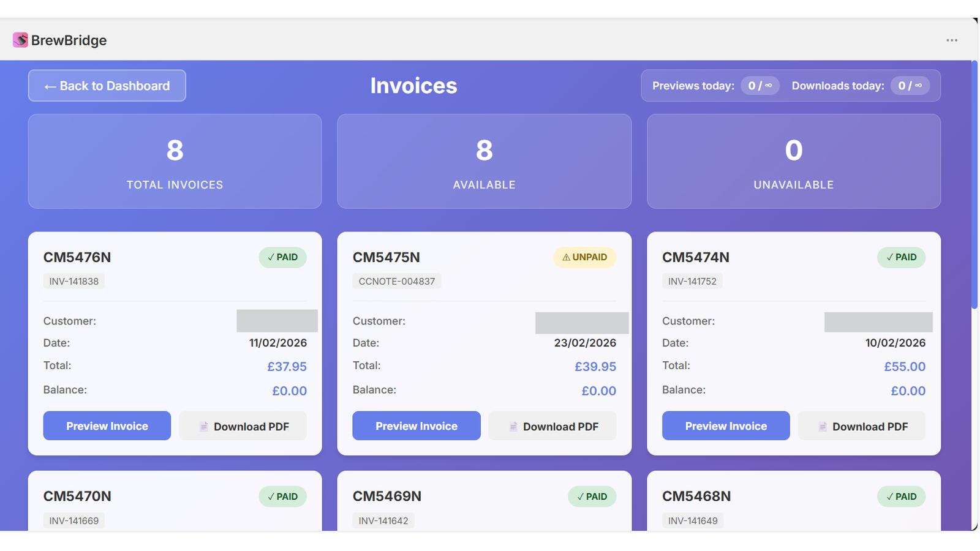Image resolution: width=980 pixels, height=551 pixels.
Task: Click the CM5474N invoice title
Action: pyautogui.click(x=696, y=257)
